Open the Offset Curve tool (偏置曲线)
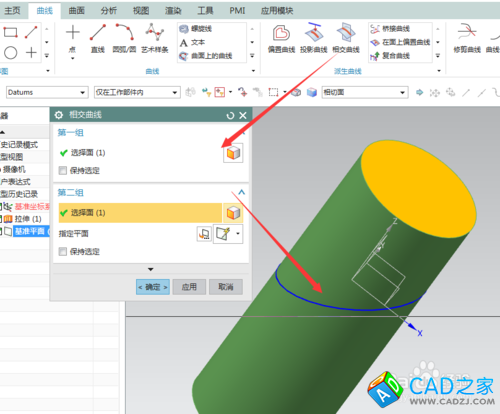 (x=281, y=34)
